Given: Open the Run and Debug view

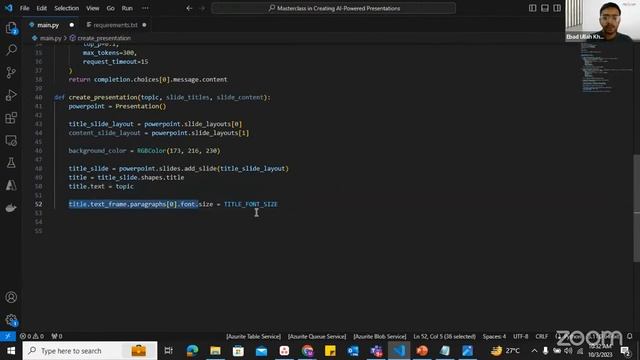Looking at the screenshot, I should [11, 95].
